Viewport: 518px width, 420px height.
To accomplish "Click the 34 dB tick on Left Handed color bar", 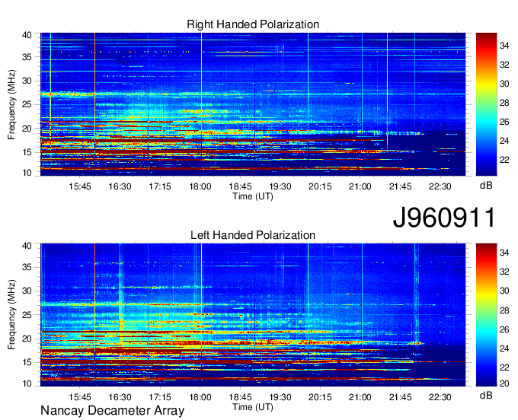I will [x=504, y=253].
